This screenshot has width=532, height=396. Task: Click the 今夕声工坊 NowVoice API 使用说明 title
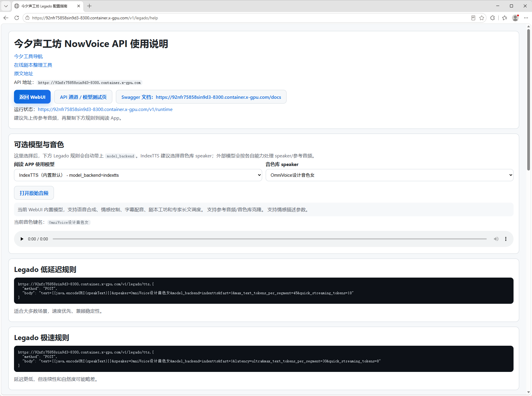[91, 44]
